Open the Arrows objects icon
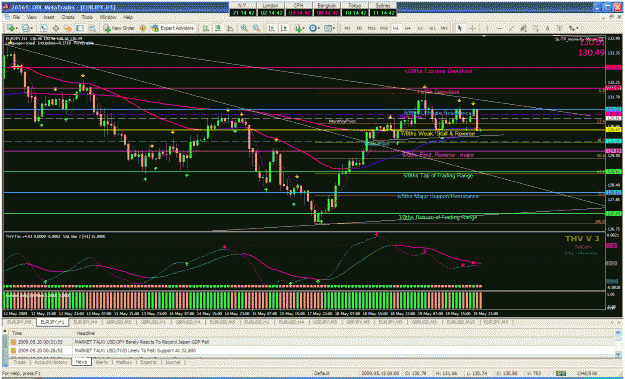This screenshot has width=625, height=379. click(572, 28)
